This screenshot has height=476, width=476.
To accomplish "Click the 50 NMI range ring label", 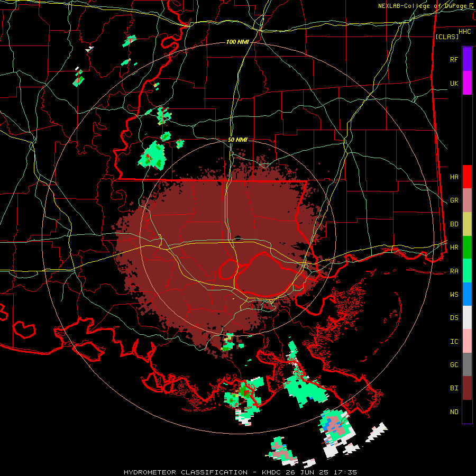I will pos(237,140).
